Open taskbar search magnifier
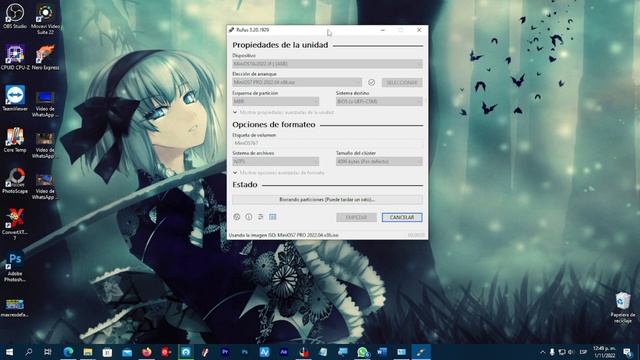 (29, 352)
